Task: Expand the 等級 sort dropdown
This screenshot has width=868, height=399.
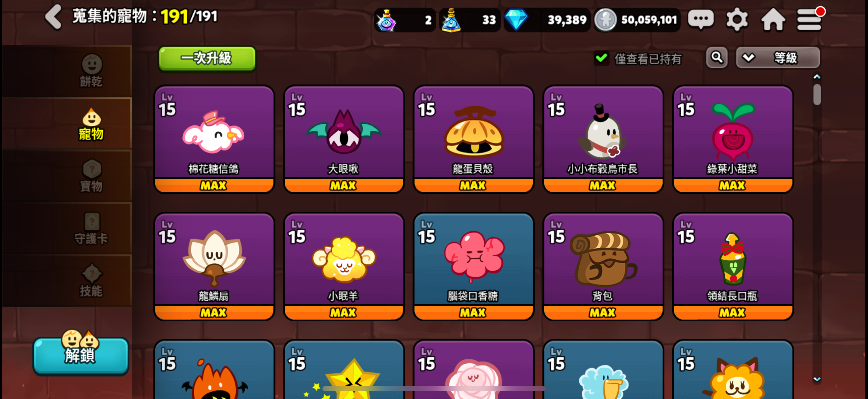Action: (x=778, y=58)
